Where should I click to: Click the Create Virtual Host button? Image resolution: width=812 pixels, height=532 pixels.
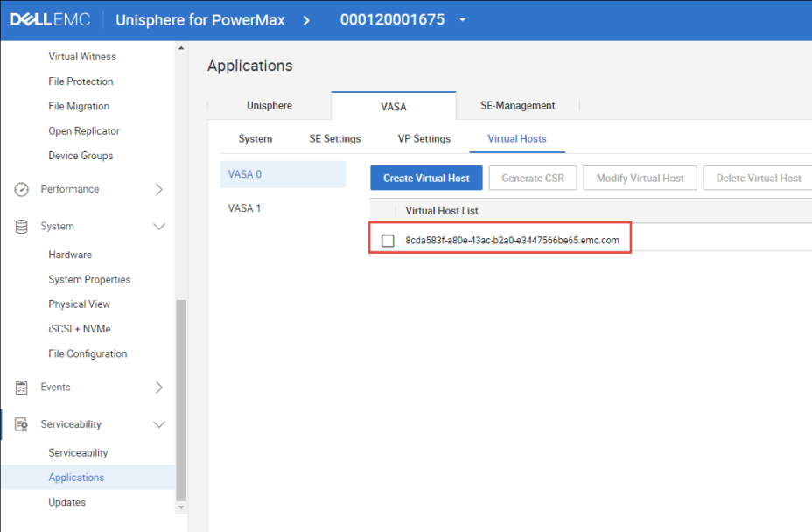(426, 178)
